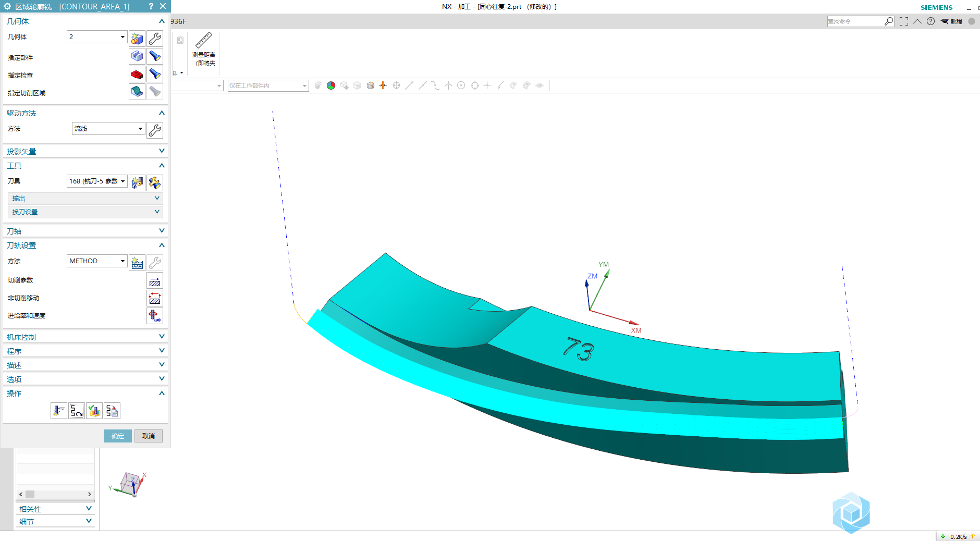Toggle arc-center circle snap icon
This screenshot has height=541, width=980.
pyautogui.click(x=461, y=85)
